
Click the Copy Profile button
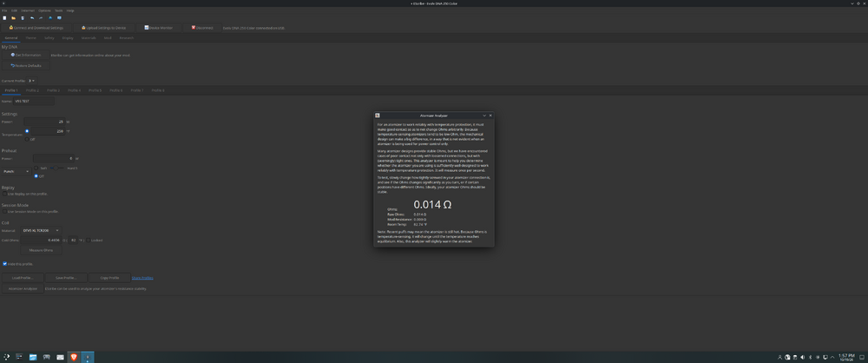pos(109,278)
